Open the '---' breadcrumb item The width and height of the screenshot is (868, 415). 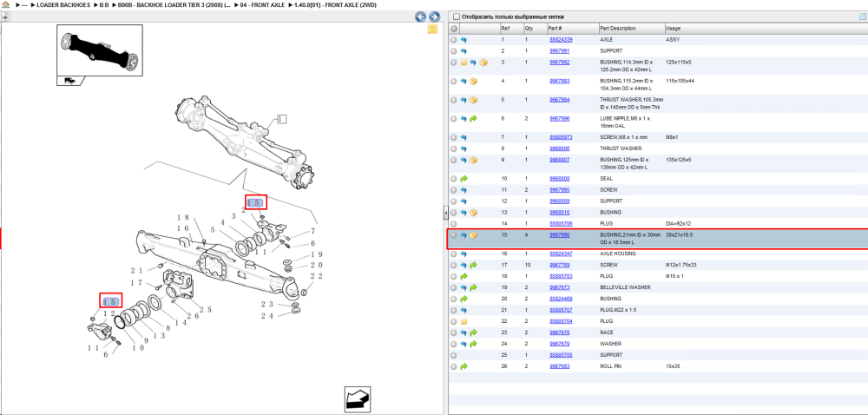23,4
